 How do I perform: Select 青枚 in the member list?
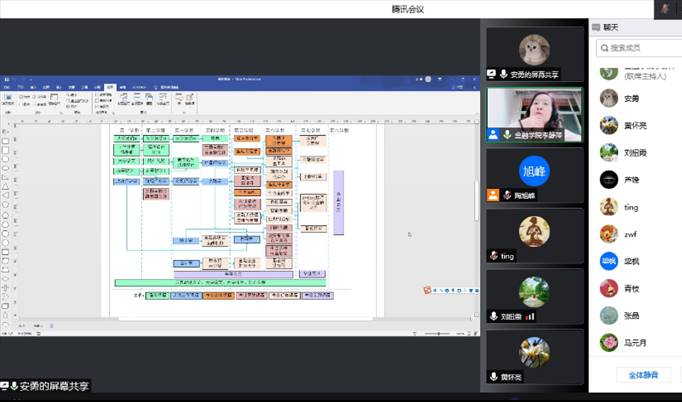[x=630, y=288]
